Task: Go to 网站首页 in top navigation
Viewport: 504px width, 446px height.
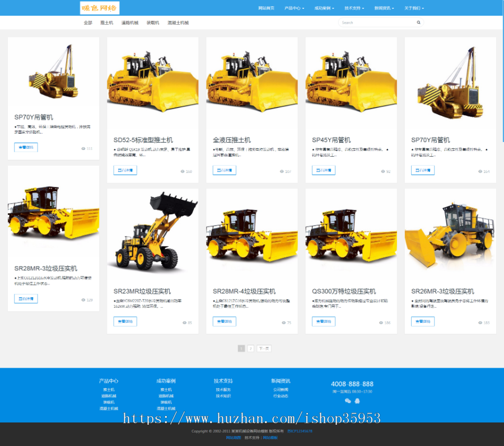Action: (x=266, y=8)
